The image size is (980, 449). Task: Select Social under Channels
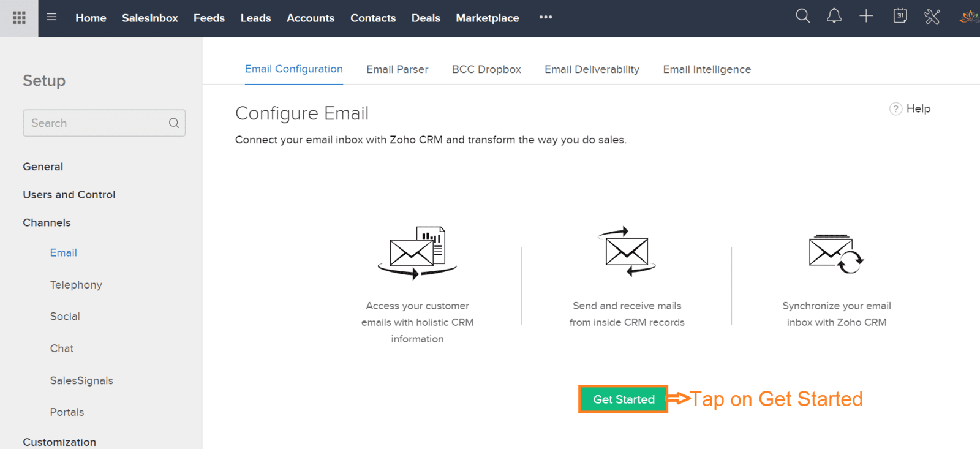(65, 317)
